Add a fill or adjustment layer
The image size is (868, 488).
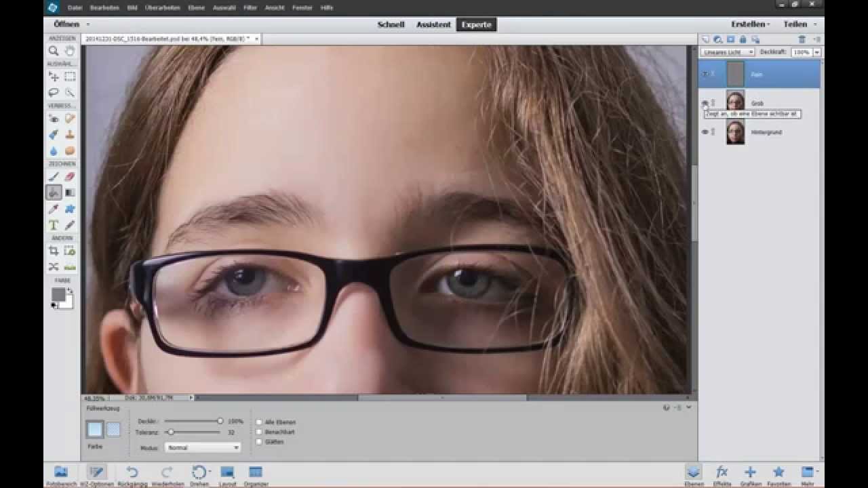click(x=718, y=40)
